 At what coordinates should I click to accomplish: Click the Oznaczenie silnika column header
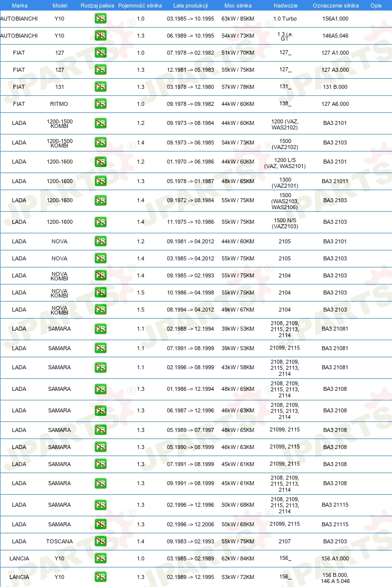pyautogui.click(x=335, y=6)
